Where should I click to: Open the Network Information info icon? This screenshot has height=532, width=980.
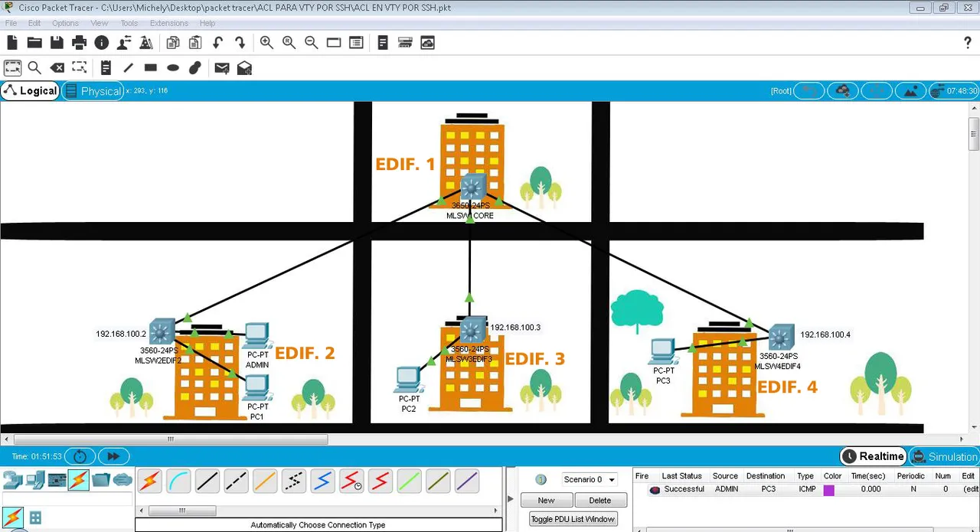point(102,42)
